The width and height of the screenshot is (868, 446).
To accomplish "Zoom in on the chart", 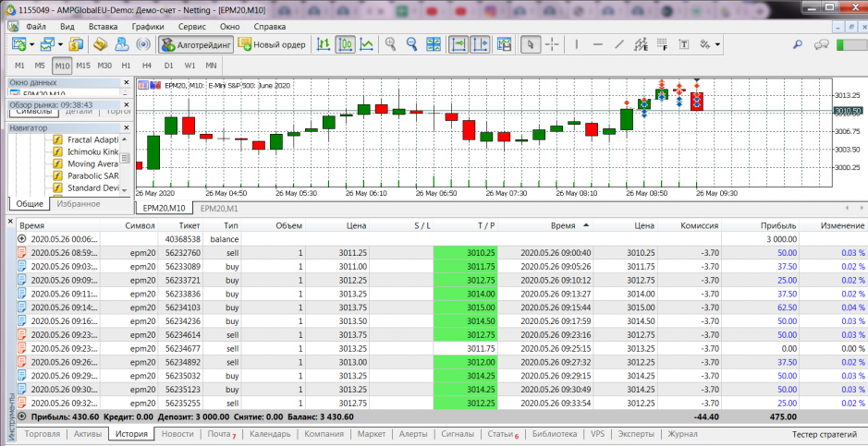I will [x=391, y=44].
